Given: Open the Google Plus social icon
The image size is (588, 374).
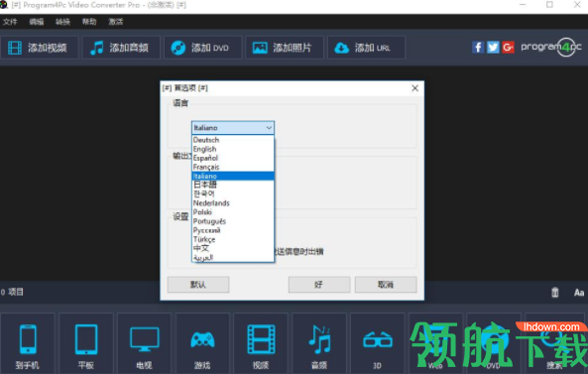Looking at the screenshot, I should [x=508, y=48].
